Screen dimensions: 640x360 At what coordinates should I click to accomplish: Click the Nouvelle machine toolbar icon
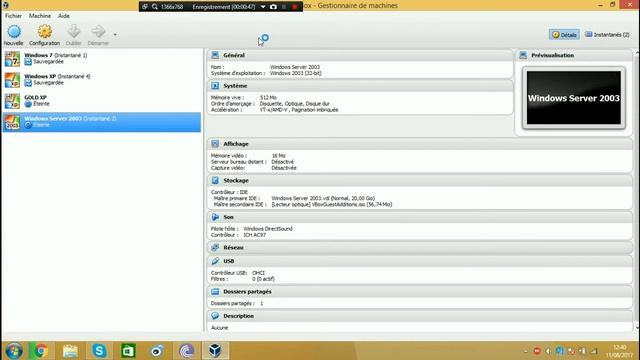[14, 32]
